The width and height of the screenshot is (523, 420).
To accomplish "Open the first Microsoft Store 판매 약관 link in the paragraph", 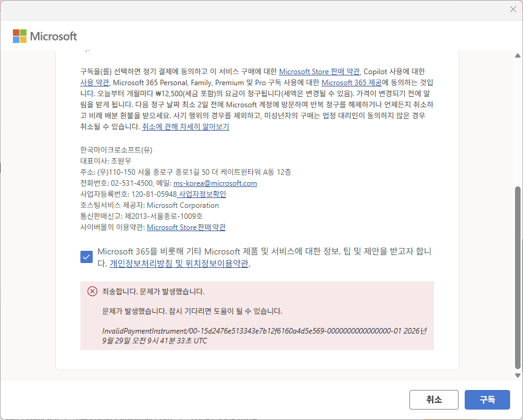I will [x=319, y=72].
